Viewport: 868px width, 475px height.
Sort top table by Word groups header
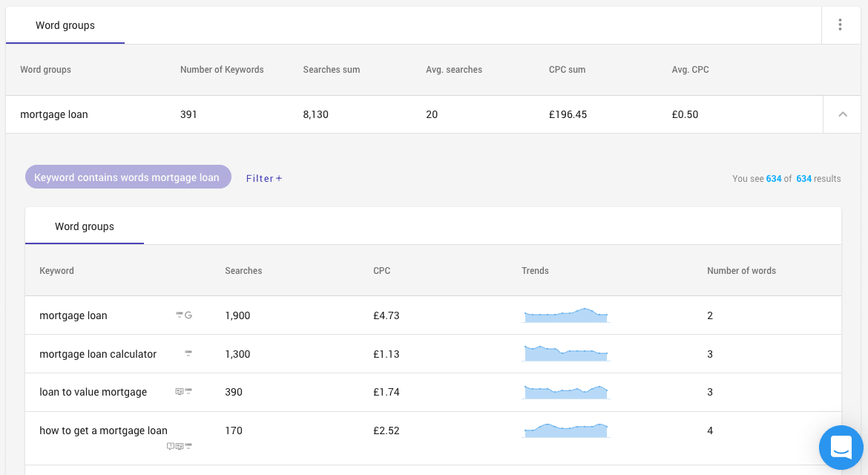click(x=45, y=70)
